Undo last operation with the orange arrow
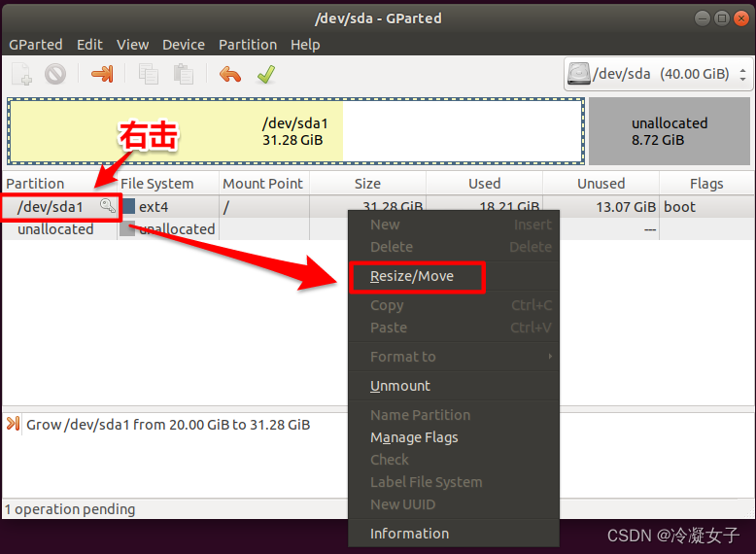Viewport: 756px width, 554px height. [230, 74]
